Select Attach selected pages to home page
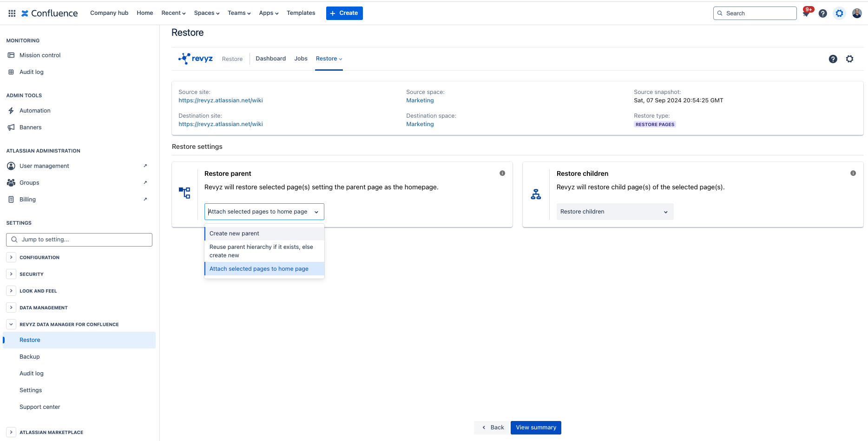The width and height of the screenshot is (868, 441). [x=259, y=268]
